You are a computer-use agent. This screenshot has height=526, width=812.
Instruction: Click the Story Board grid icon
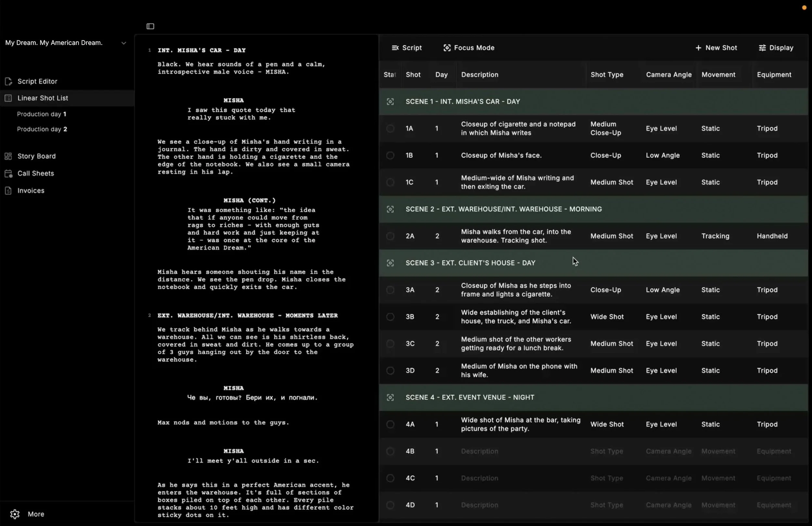[8, 156]
